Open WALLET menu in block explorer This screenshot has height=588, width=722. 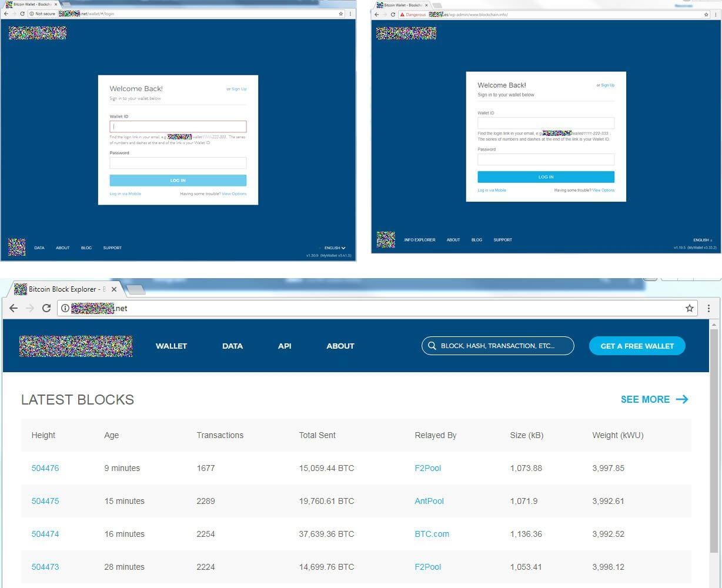coord(171,346)
